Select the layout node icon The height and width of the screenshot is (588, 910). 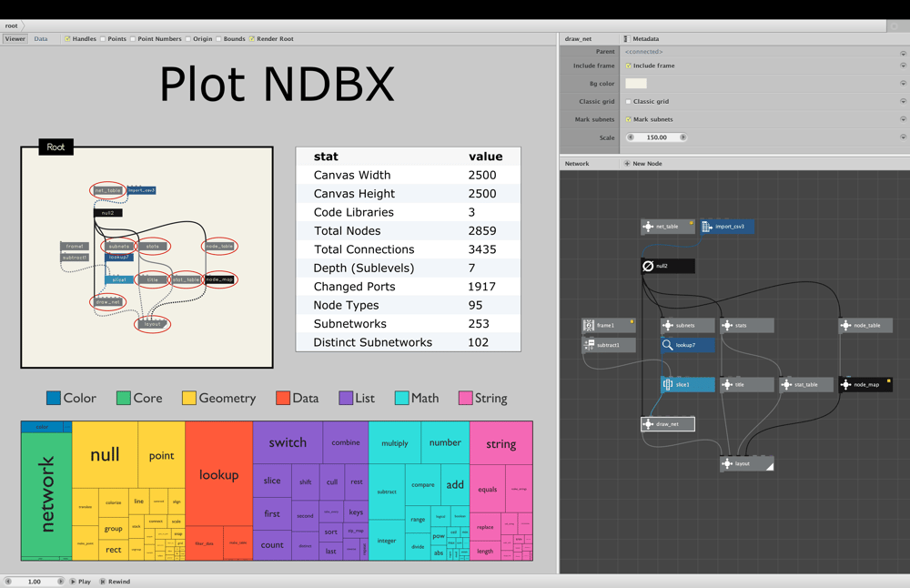click(727, 464)
